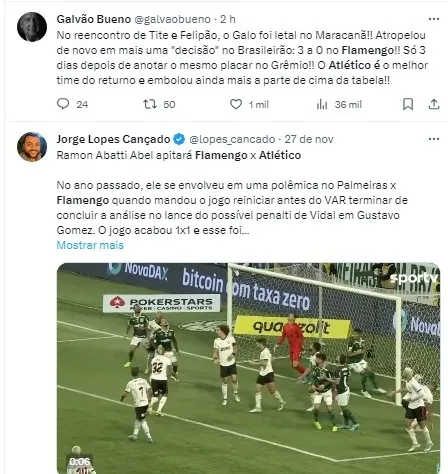Open more options on Galvão Bueno's tweet
Viewport: 448px width, 474px height.
(434, 19)
